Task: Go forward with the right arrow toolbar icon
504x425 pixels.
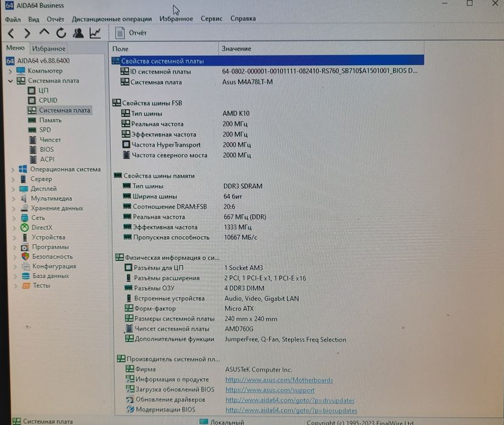Action: [x=27, y=33]
